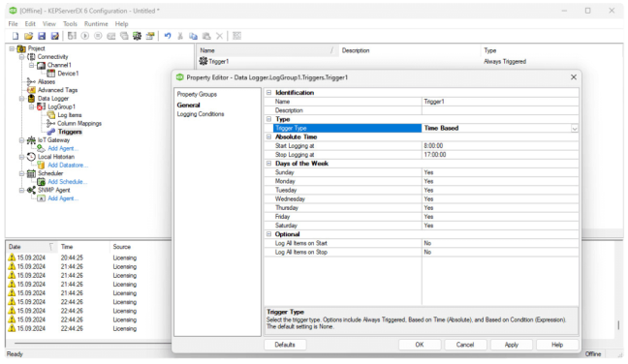Click the Save Project disk icon
This screenshot has width=628, height=364.
pyautogui.click(x=42, y=36)
